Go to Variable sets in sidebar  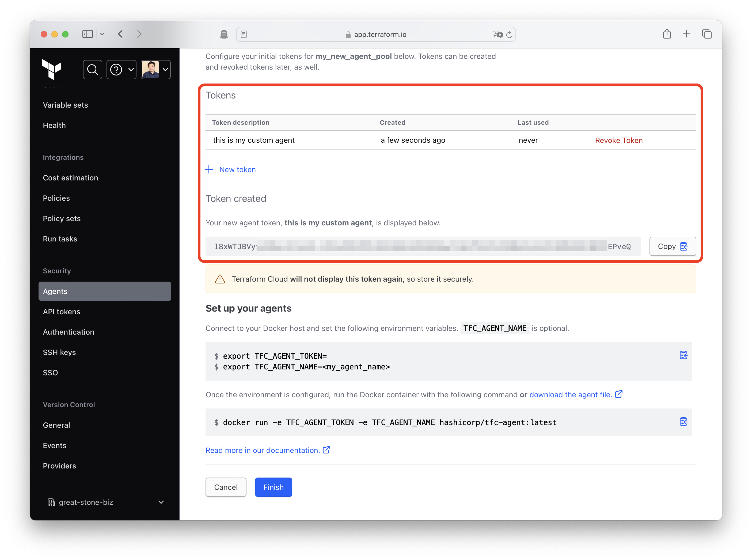[x=65, y=105]
